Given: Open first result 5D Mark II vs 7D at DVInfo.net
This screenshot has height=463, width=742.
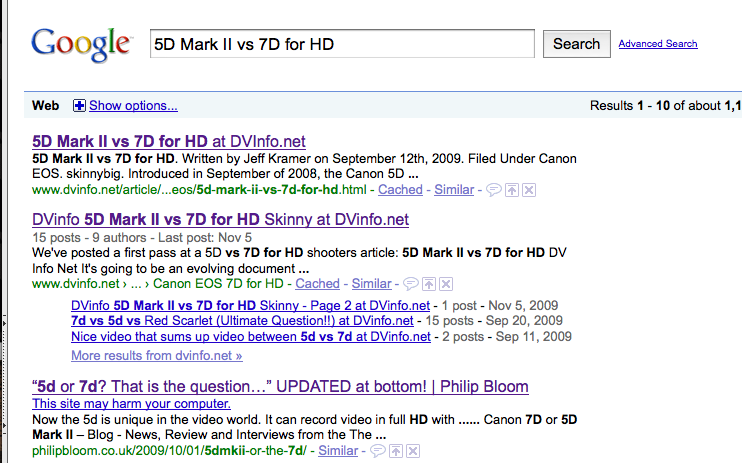Looking at the screenshot, I should 168,141.
